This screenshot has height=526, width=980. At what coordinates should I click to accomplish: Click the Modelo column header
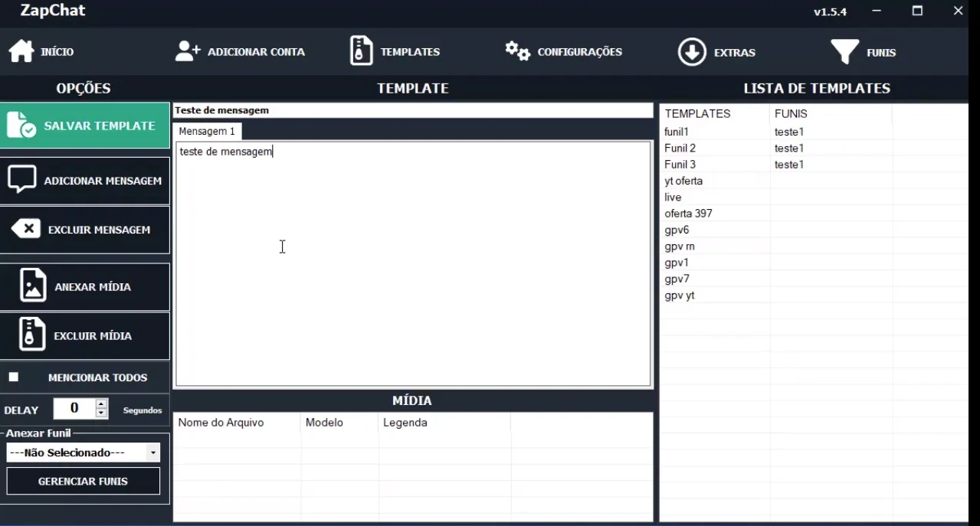[x=339, y=423]
